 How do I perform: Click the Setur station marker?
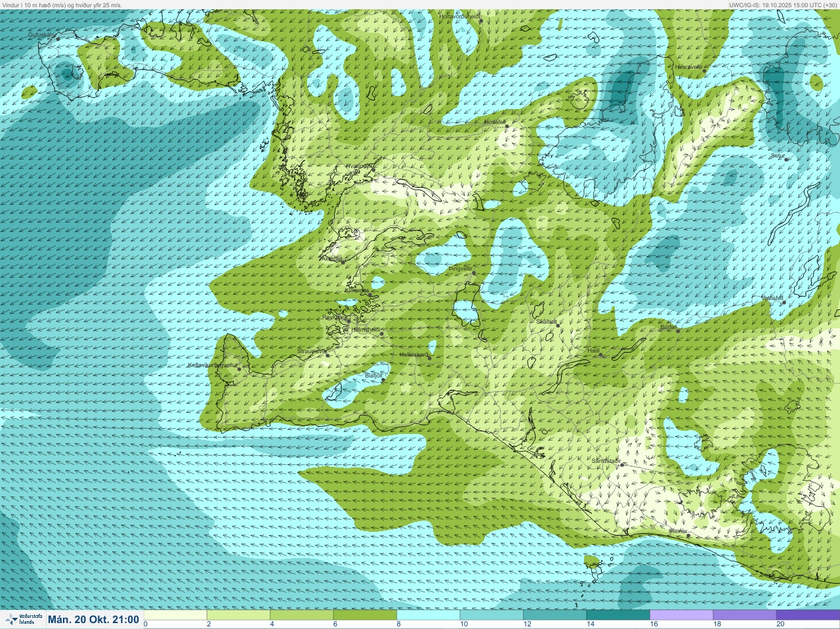(x=787, y=160)
